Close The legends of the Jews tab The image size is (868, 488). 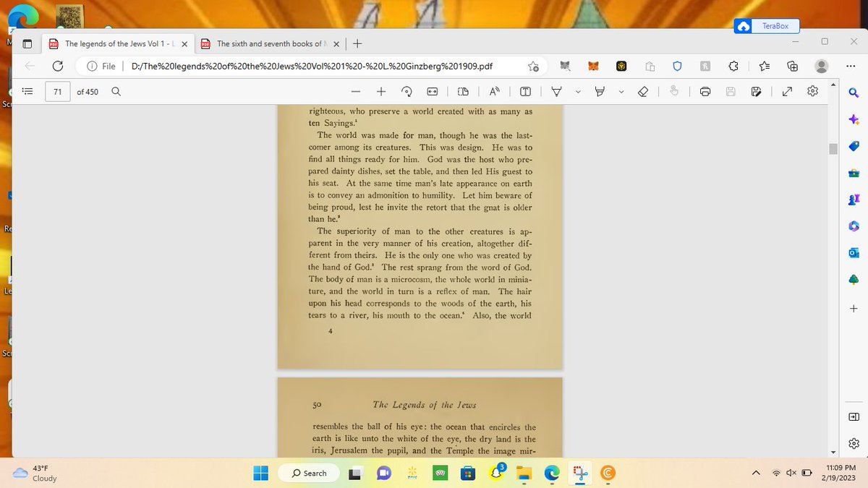184,43
